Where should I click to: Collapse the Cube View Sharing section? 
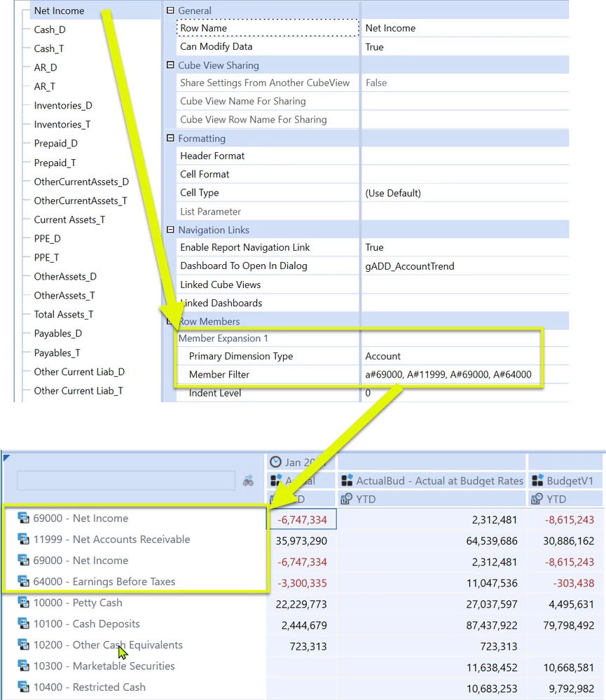(x=170, y=65)
